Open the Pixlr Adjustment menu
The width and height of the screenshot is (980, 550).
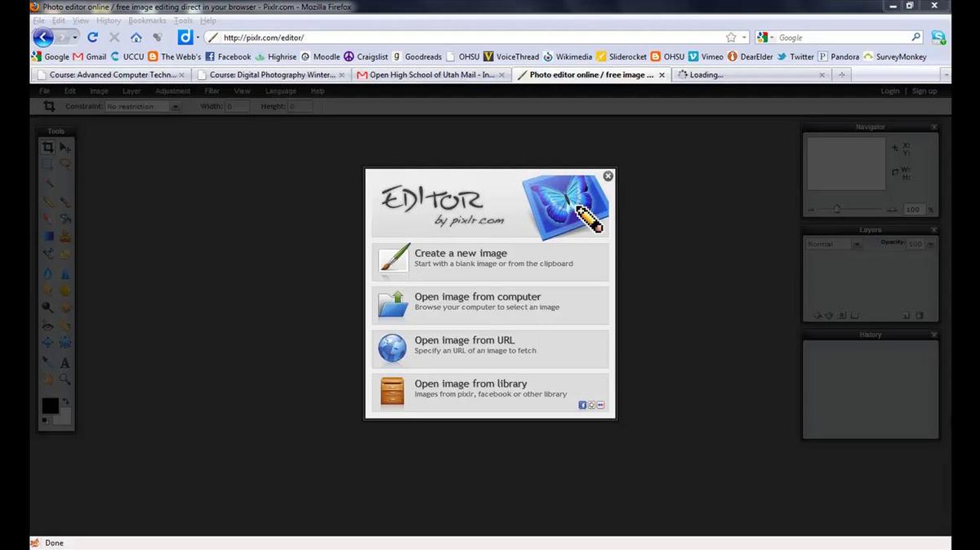(172, 91)
